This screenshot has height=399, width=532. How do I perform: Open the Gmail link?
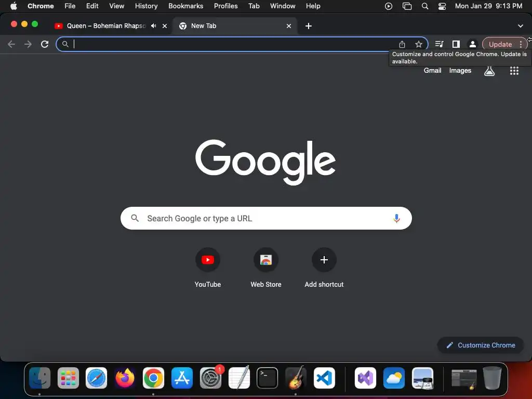click(x=432, y=71)
